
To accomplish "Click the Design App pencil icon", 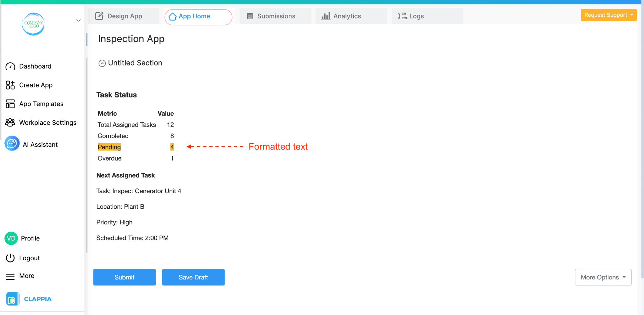I will pos(99,16).
